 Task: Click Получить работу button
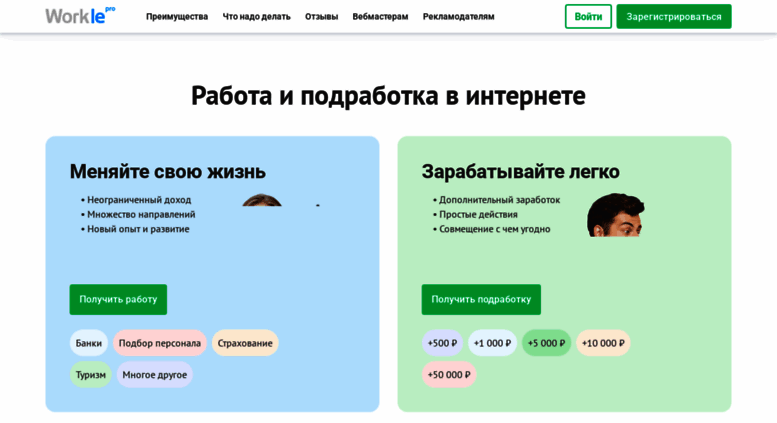(118, 299)
